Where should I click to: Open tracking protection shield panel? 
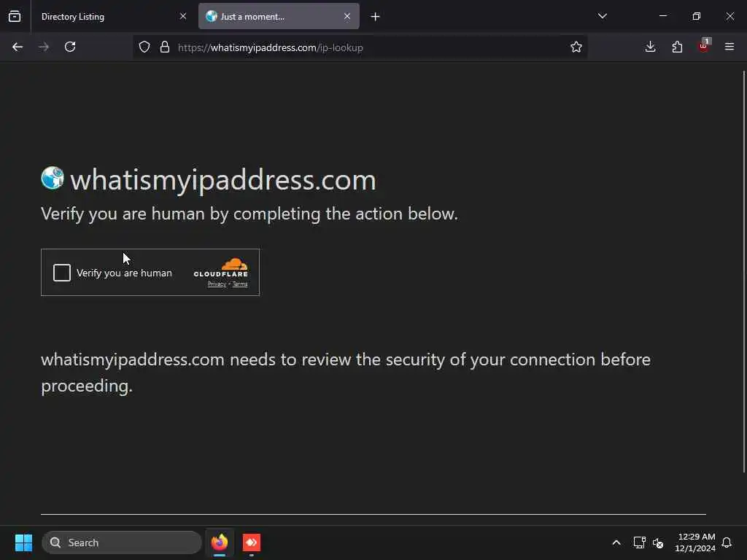click(144, 47)
